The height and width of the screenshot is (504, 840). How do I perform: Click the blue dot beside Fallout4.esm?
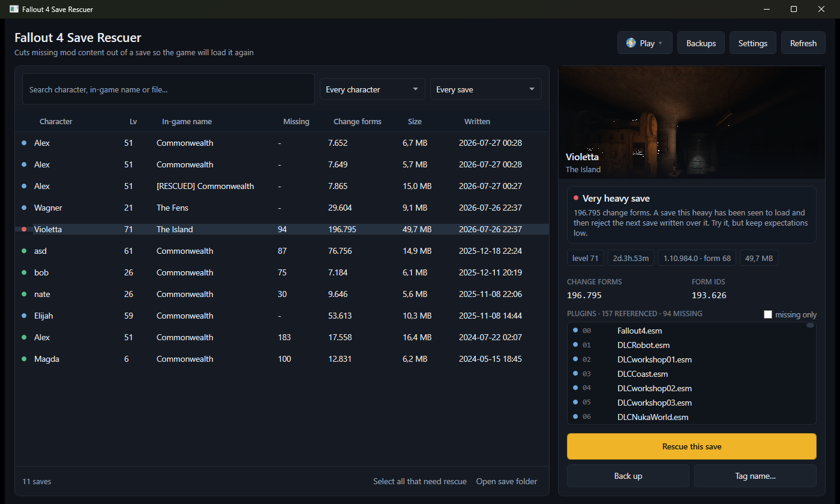575,330
